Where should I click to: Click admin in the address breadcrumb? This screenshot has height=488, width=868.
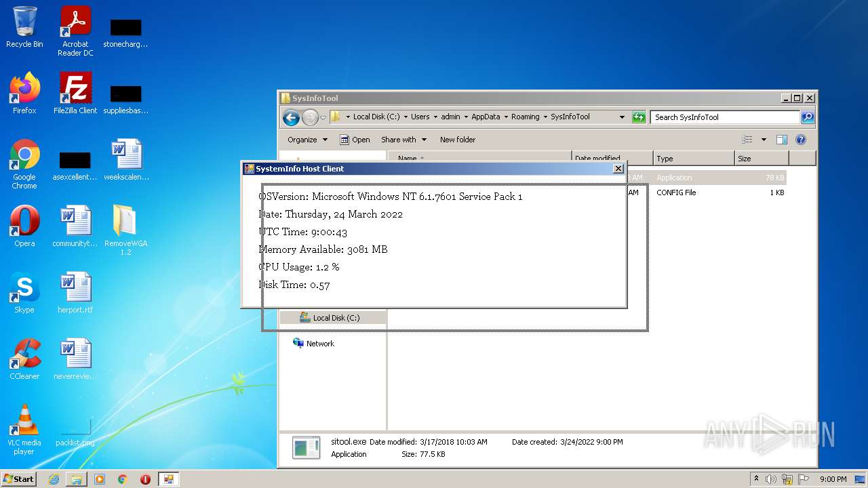450,117
